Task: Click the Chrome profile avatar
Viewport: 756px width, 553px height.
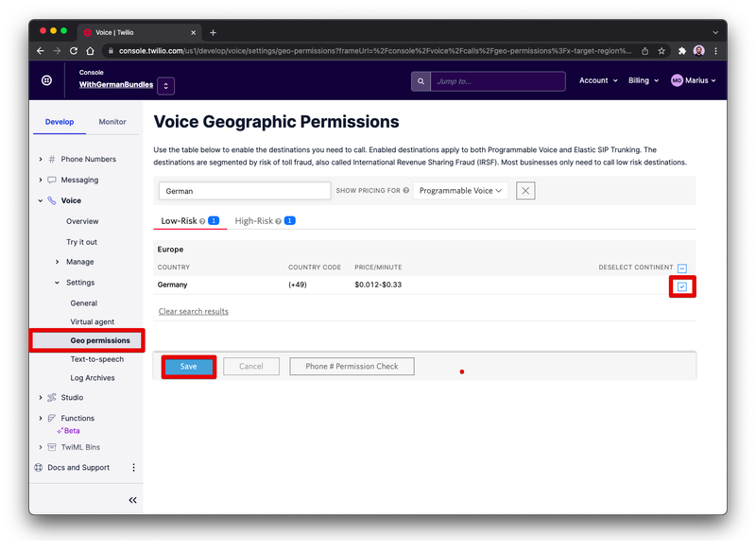Action: 698,51
